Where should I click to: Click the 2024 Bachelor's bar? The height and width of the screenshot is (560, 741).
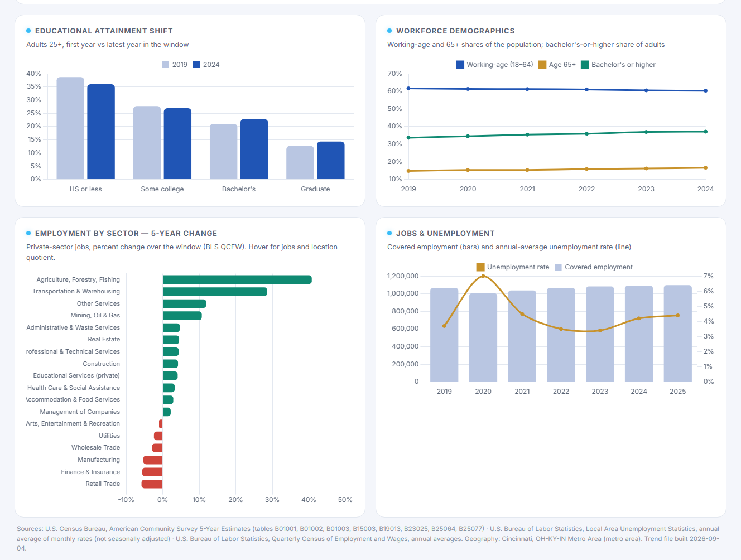pos(254,149)
